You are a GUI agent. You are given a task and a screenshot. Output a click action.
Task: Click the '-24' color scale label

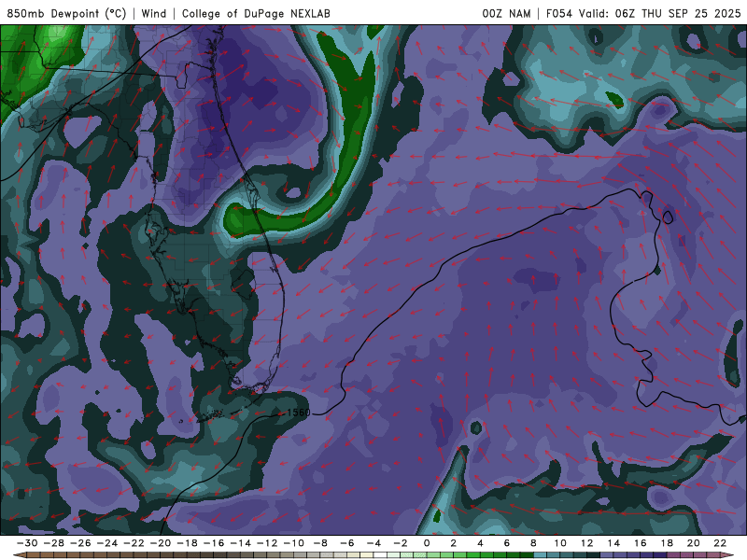(107, 543)
